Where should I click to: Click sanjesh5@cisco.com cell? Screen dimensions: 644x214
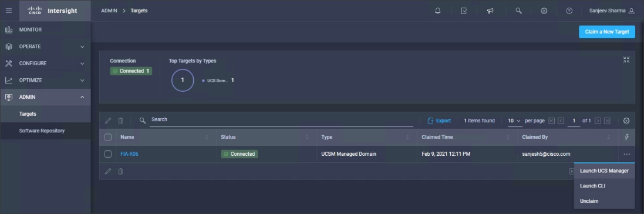tap(546, 154)
